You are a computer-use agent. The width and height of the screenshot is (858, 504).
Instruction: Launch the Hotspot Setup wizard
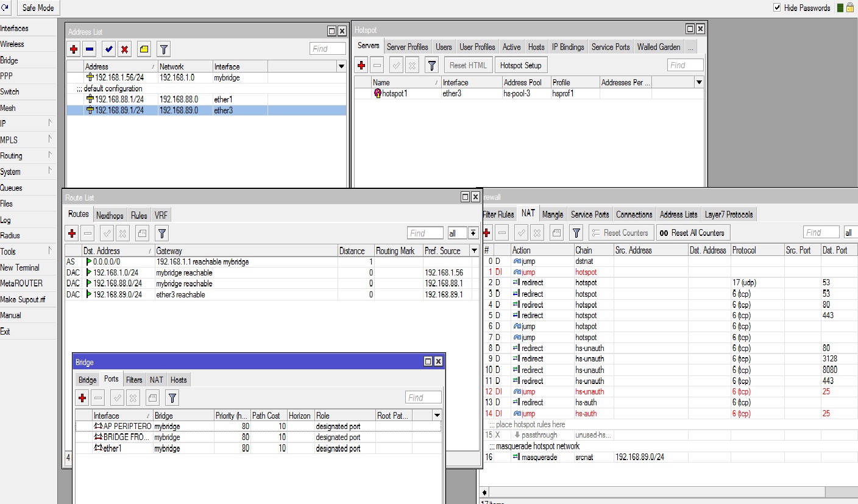[x=520, y=65]
